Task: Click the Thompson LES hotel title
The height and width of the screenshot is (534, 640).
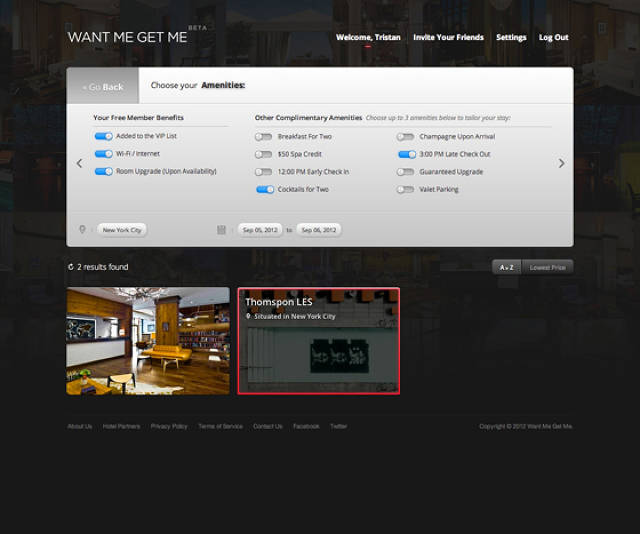Action: click(279, 302)
